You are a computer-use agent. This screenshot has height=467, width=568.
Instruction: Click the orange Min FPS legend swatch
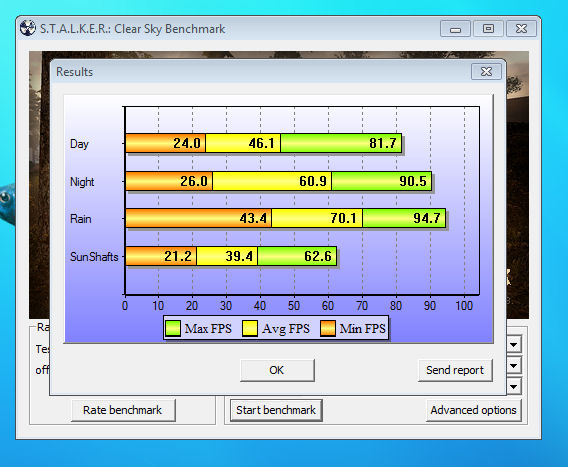point(328,328)
